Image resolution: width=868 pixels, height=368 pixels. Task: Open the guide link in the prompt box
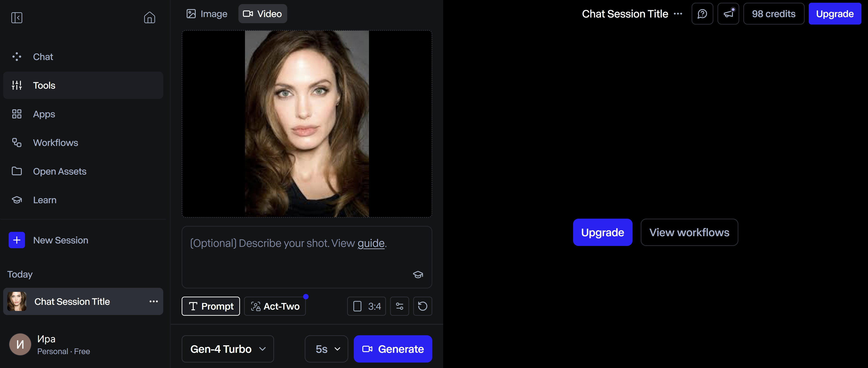[371, 243]
